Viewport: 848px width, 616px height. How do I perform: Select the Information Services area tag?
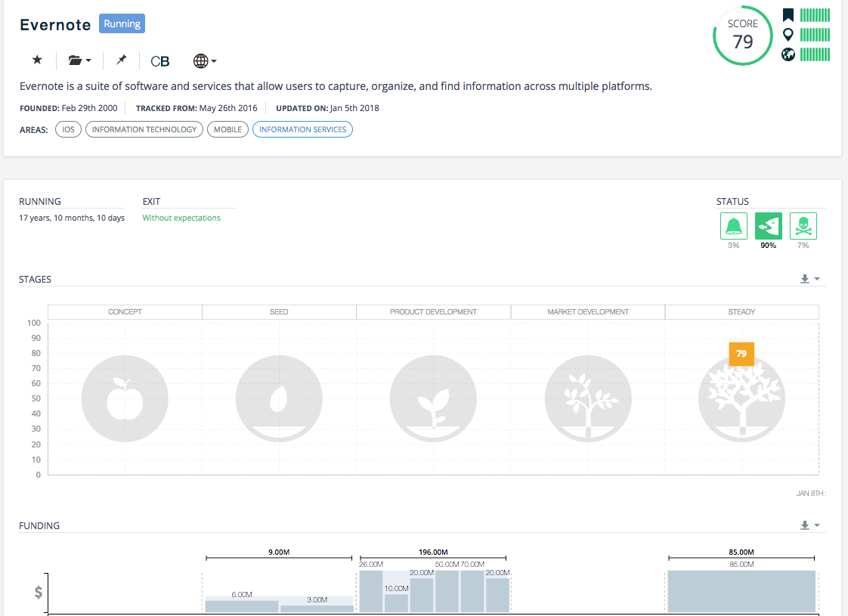[x=303, y=129]
